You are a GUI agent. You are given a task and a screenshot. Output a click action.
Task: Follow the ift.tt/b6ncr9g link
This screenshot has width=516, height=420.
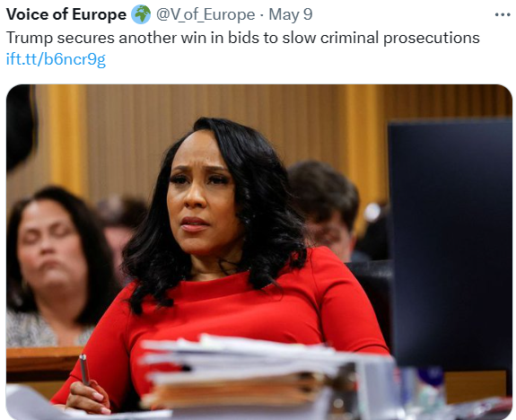[56, 59]
